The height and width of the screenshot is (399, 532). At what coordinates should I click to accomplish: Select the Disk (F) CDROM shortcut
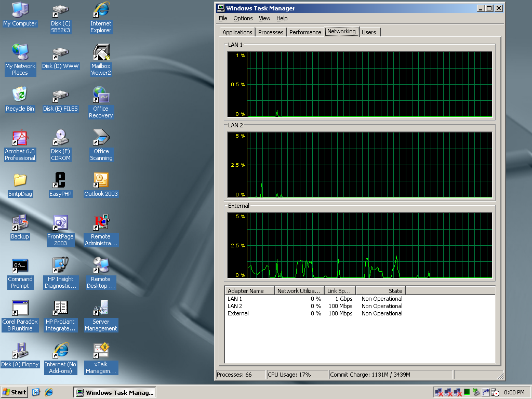[x=60, y=145]
